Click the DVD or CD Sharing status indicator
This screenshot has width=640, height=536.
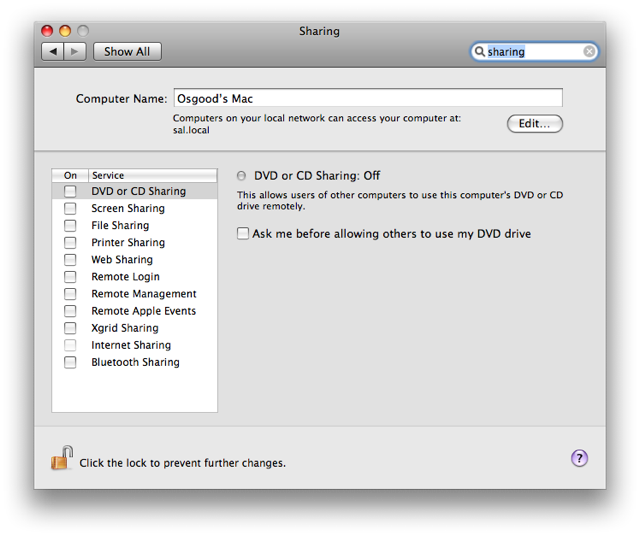pos(242,176)
